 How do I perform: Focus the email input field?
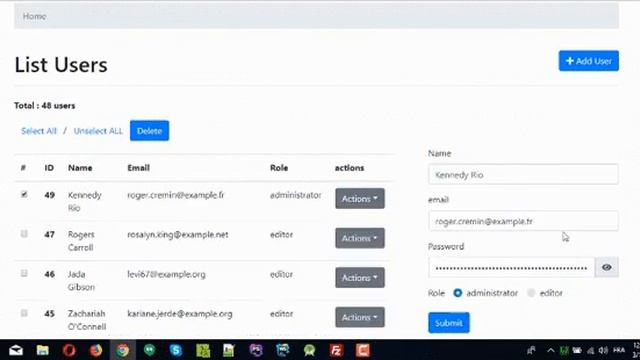(523, 221)
